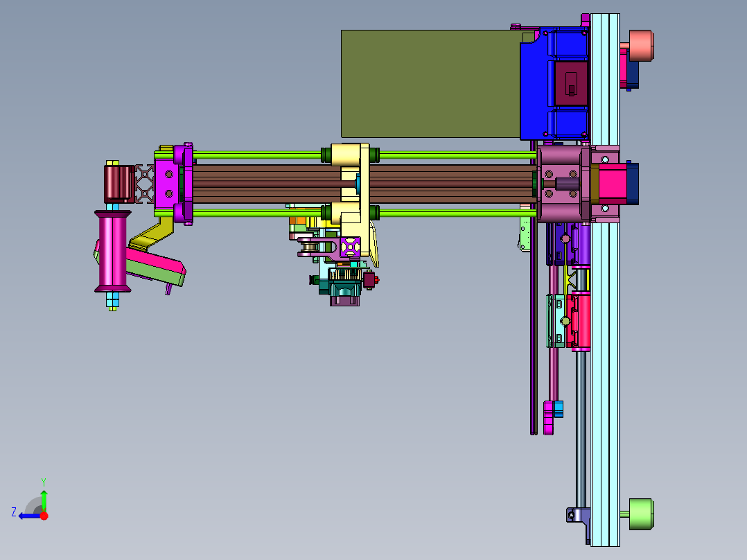
Task: Select the cyan nut below the spool
Action: click(x=112, y=299)
